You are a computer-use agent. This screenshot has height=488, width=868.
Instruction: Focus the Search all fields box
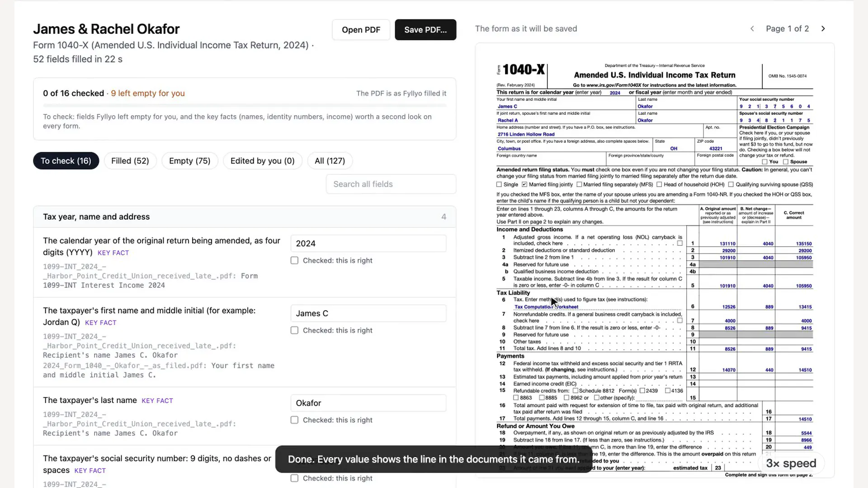391,184
